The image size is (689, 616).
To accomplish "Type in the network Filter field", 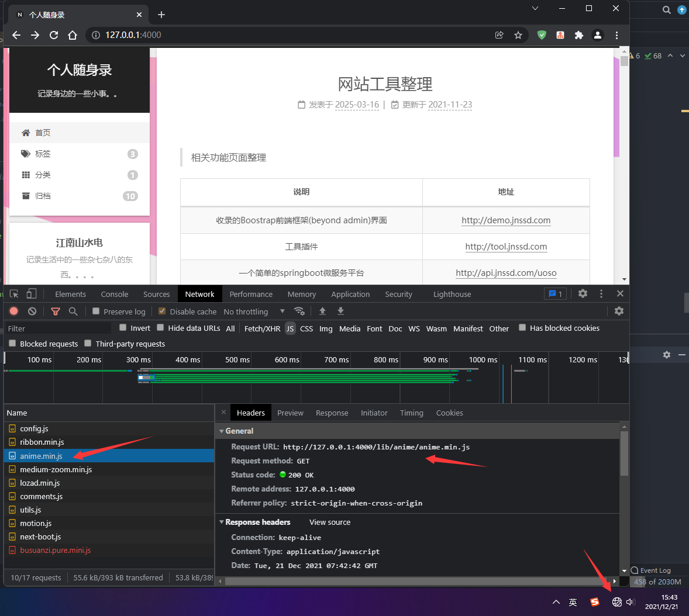I will tap(58, 328).
